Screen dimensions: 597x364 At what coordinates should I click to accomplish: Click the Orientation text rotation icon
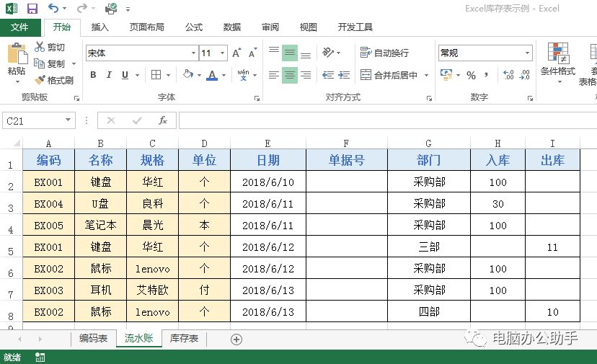tap(328, 52)
